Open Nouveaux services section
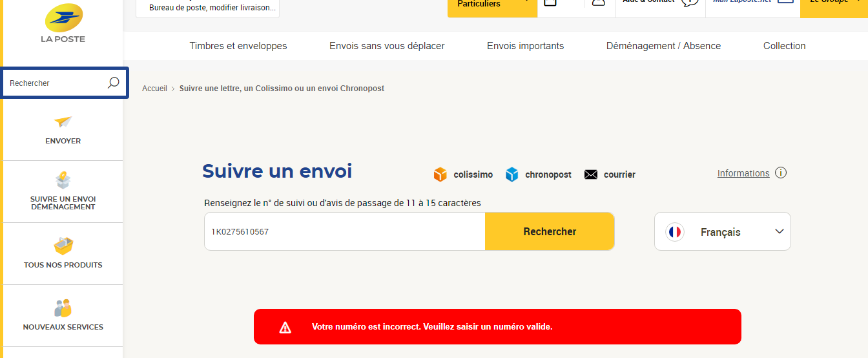Screen dimensions: 868x358 coord(63,315)
